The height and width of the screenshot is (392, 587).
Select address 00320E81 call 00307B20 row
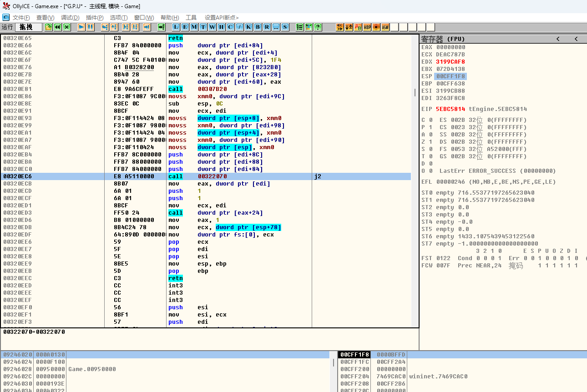[x=206, y=89]
